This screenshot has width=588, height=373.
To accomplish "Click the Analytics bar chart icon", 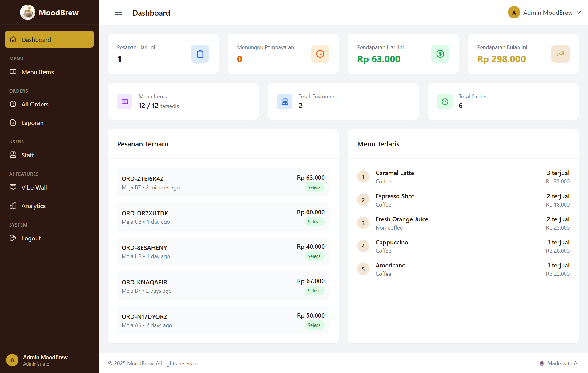I will pyautogui.click(x=13, y=206).
